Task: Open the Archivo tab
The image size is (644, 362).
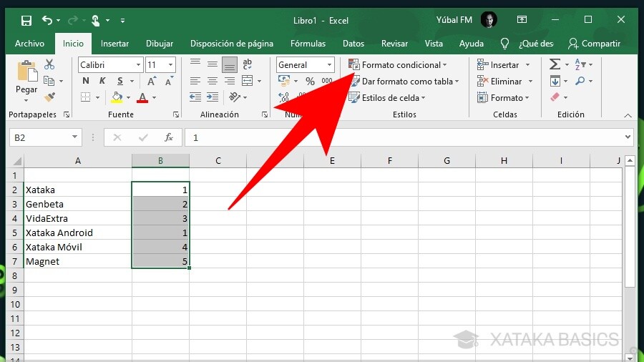Action: (x=29, y=44)
